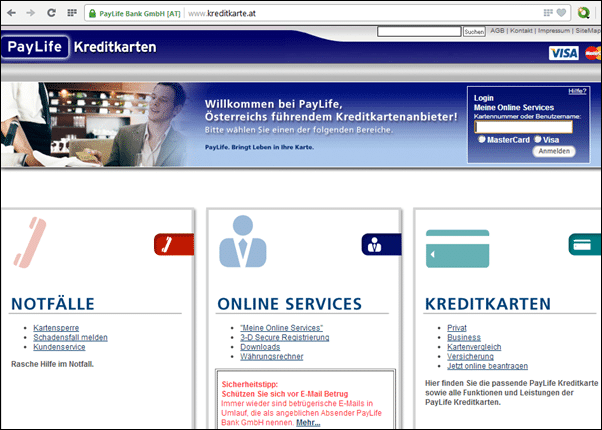Click the large teal credit card icon
602x430 pixels.
(458, 248)
